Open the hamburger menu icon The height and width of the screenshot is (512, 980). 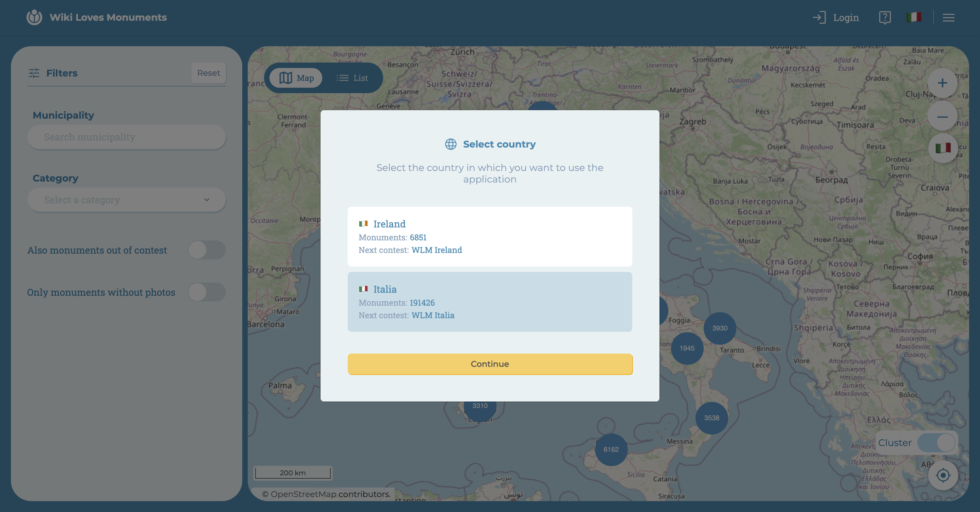(948, 17)
